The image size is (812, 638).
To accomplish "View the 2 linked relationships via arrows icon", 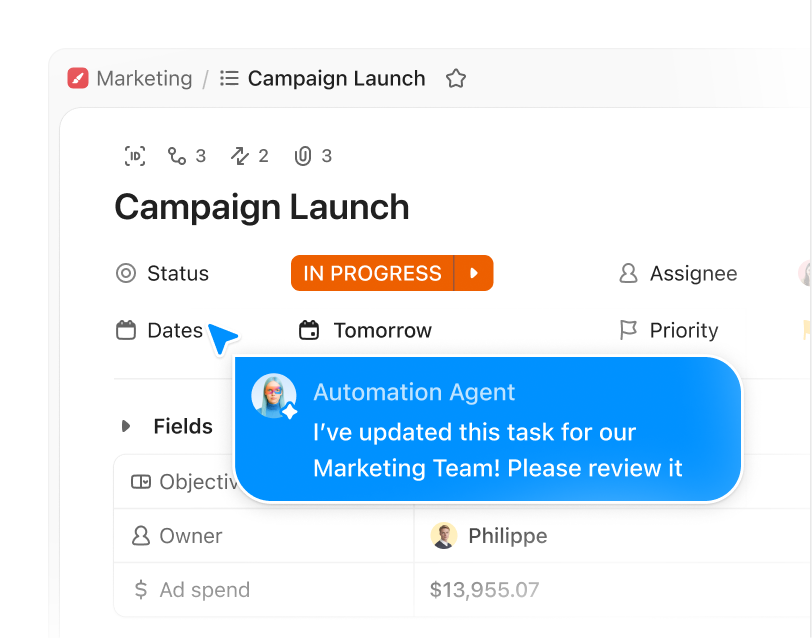I will 240,156.
